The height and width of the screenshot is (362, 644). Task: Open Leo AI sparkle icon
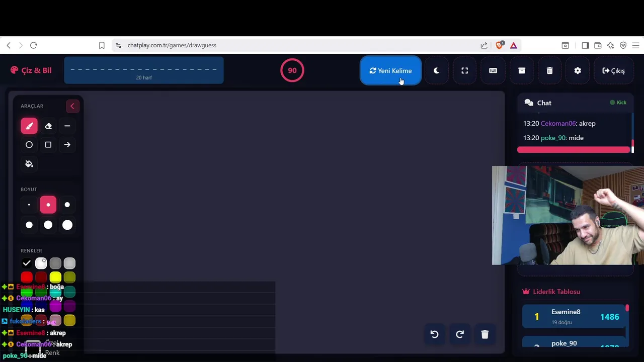point(610,45)
